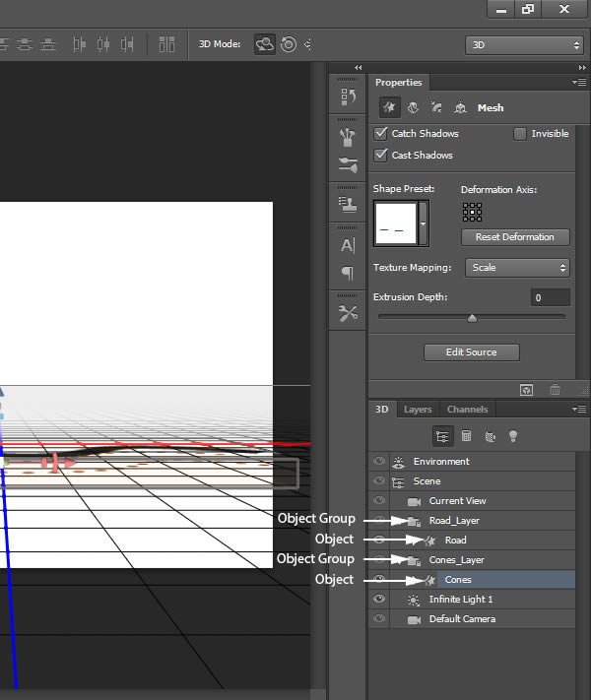Click the trash delete icon in Properties

(555, 390)
